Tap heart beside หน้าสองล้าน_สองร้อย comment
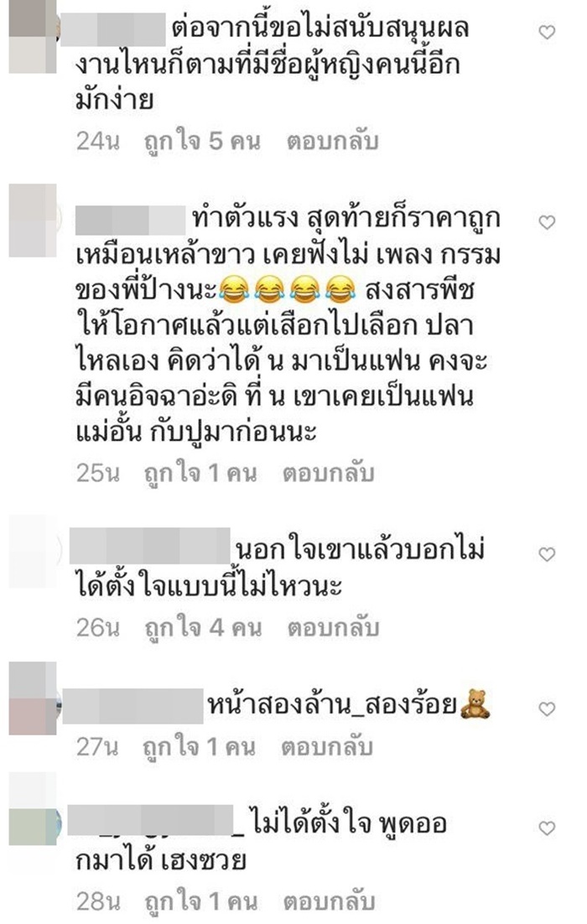Viewport: 587px width, 924px height. [547, 709]
